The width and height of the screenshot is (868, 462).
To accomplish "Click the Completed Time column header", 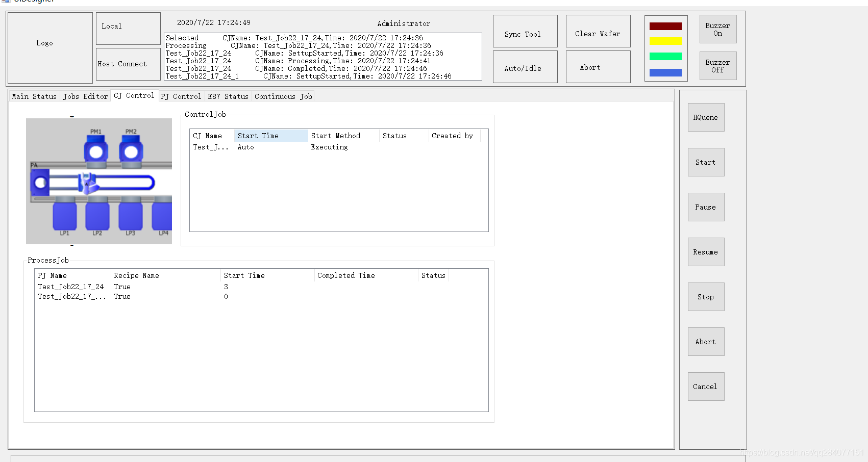I will [366, 275].
